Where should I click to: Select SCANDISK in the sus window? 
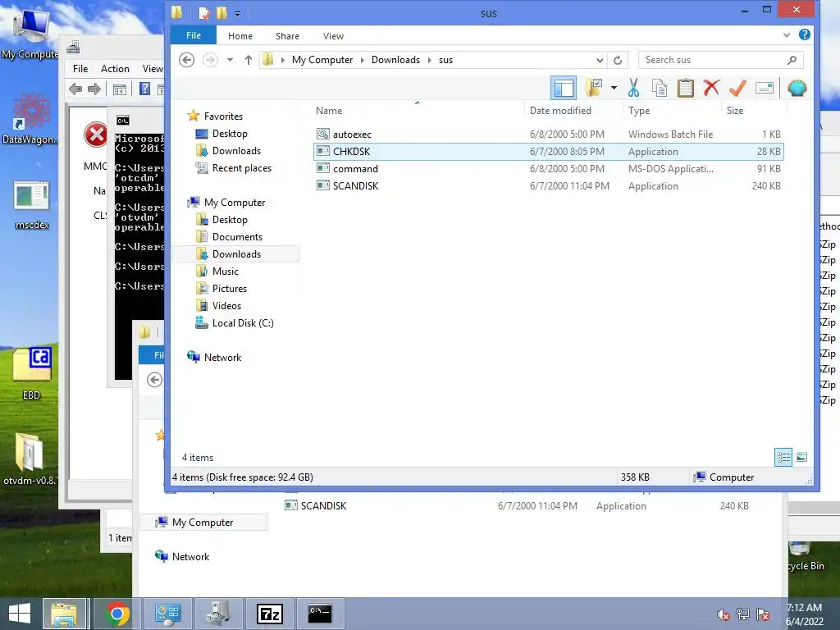coord(549,185)
